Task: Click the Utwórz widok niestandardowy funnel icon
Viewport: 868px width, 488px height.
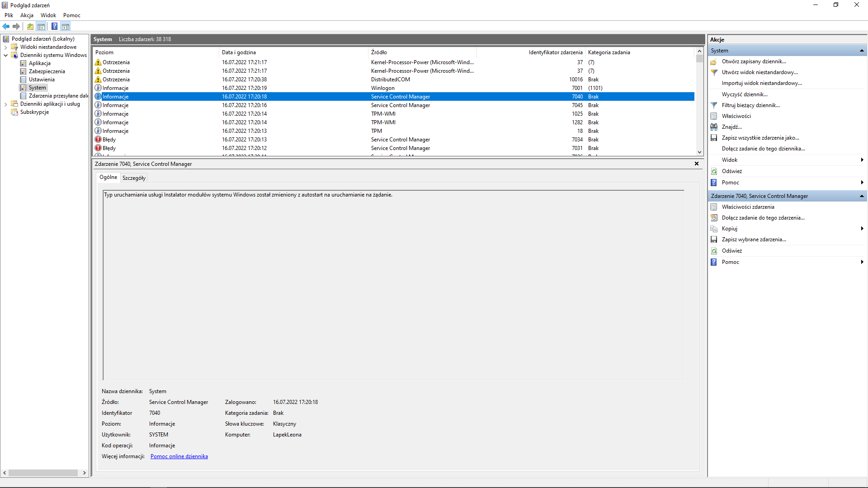Action: click(x=714, y=72)
